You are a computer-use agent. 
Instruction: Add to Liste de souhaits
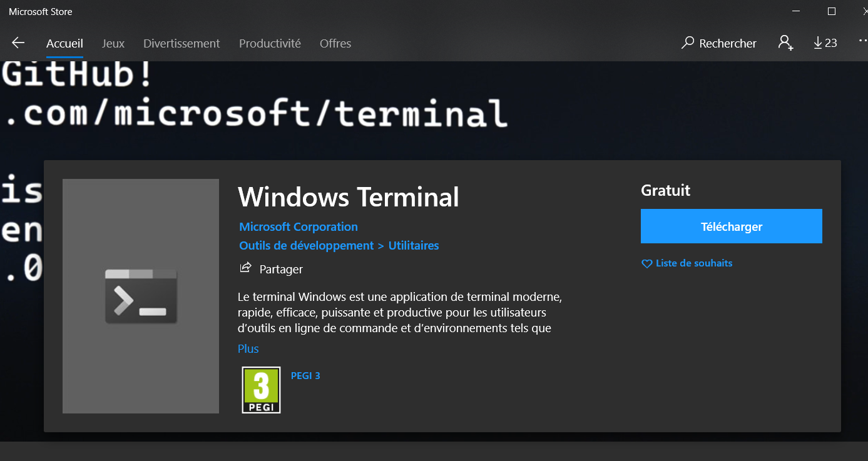pos(687,263)
